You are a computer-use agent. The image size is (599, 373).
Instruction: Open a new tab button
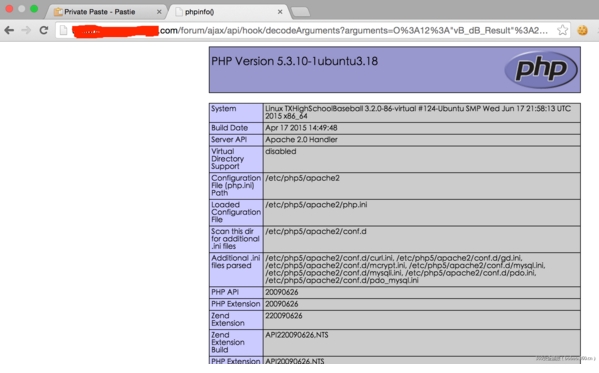click(x=301, y=12)
